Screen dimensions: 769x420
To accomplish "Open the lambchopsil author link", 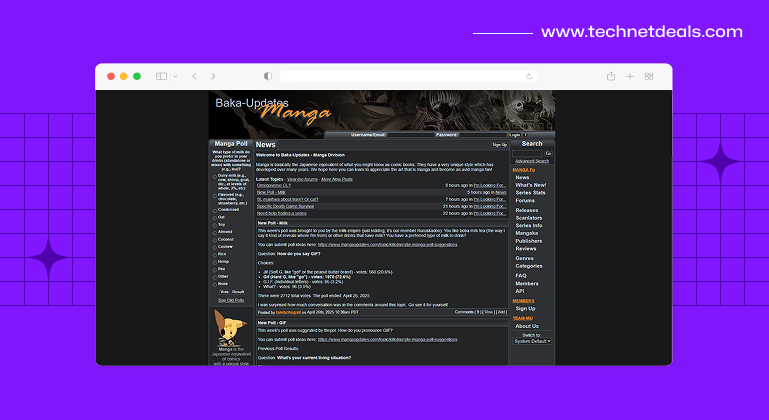I will point(288,313).
